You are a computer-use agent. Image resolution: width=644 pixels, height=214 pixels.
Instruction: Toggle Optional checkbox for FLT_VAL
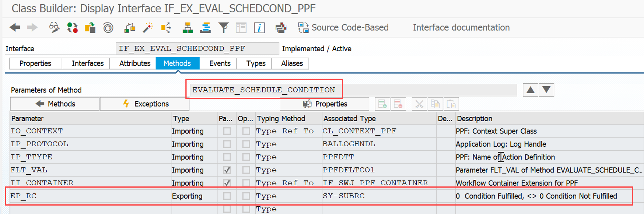pos(246,170)
